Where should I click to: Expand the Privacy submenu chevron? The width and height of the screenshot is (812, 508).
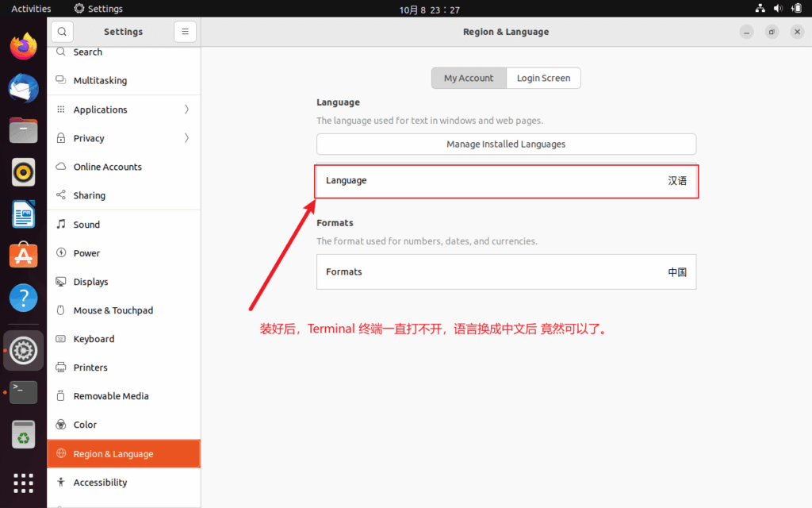[186, 138]
